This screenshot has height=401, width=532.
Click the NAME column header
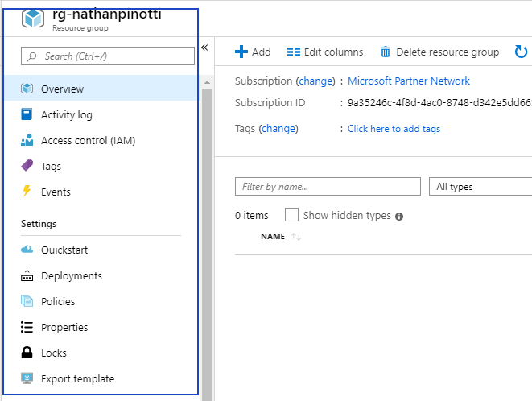click(273, 237)
